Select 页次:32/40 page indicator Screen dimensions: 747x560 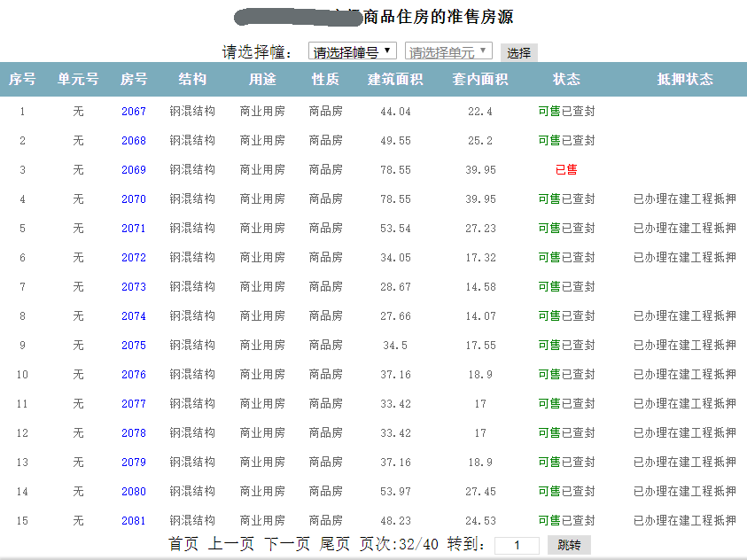click(399, 544)
